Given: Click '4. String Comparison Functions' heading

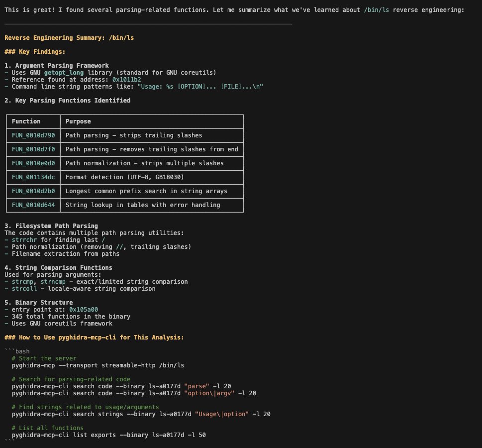Looking at the screenshot, I should pos(58,268).
